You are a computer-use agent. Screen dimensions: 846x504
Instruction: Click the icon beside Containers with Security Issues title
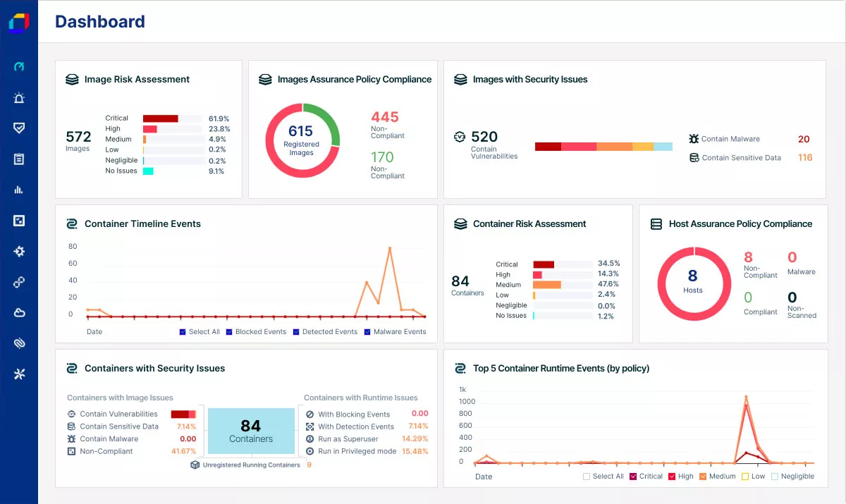click(x=72, y=369)
